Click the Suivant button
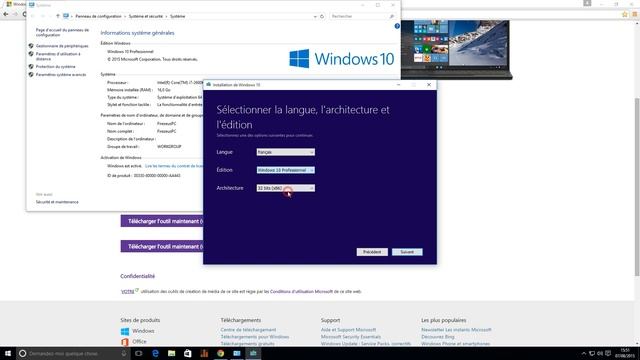 (x=407, y=252)
